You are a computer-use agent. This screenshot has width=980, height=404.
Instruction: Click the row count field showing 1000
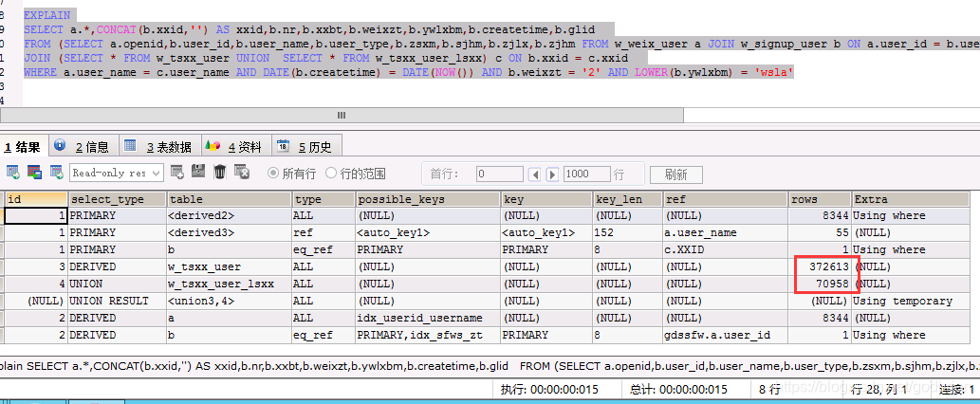585,174
